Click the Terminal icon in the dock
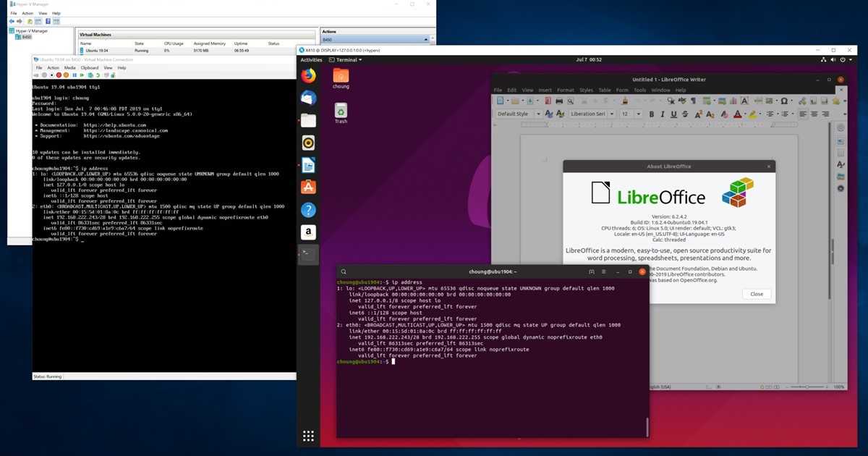Screen dimensions: 868x456 point(308,254)
